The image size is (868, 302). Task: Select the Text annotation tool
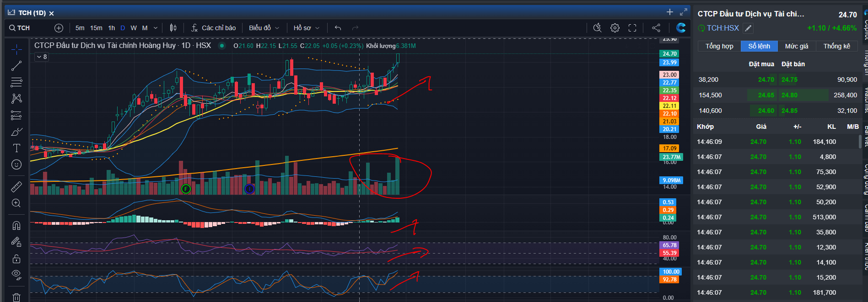pyautogui.click(x=16, y=148)
